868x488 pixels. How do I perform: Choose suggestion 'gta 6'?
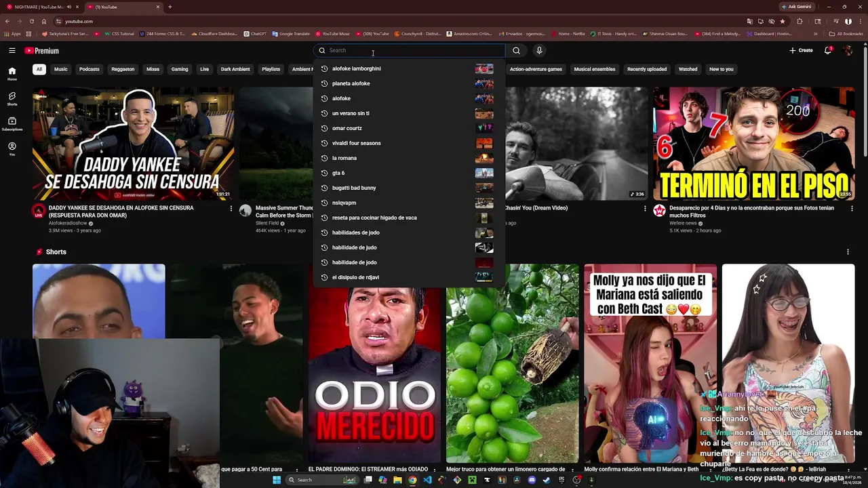[x=408, y=173]
